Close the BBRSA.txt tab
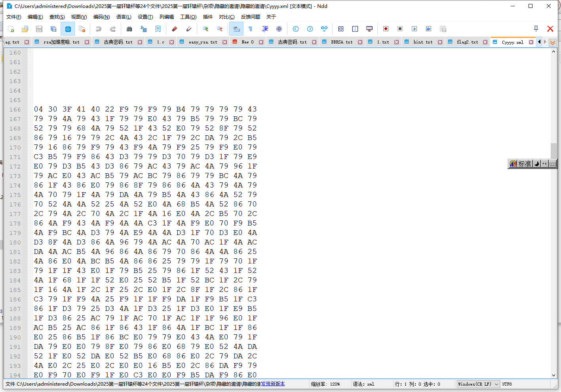This screenshot has width=561, height=392. tap(360, 42)
